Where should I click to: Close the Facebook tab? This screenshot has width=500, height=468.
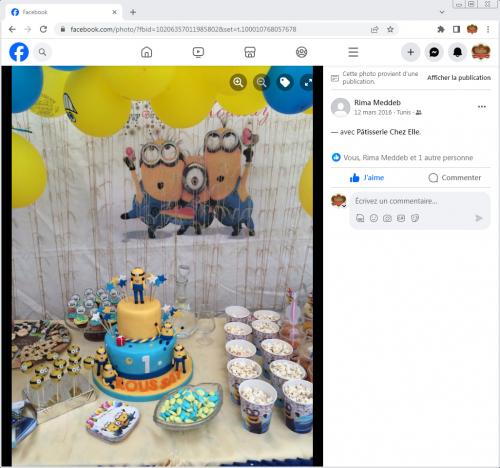pos(114,12)
